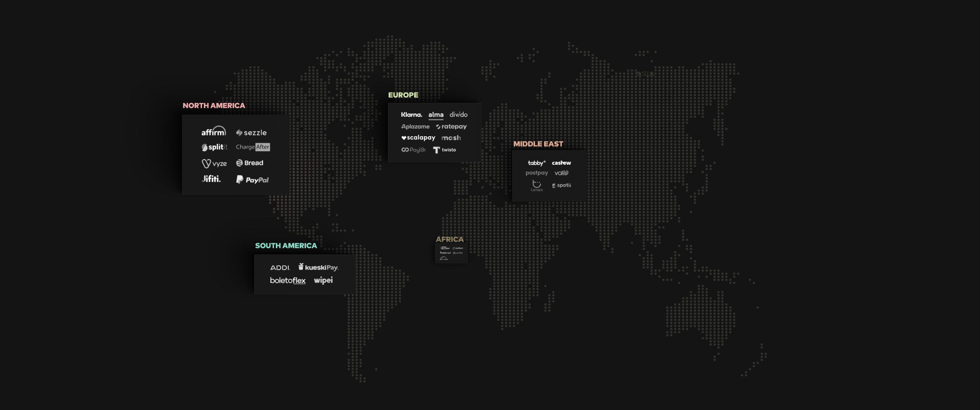
Task: Click the kueskiPay logo
Action: (318, 267)
